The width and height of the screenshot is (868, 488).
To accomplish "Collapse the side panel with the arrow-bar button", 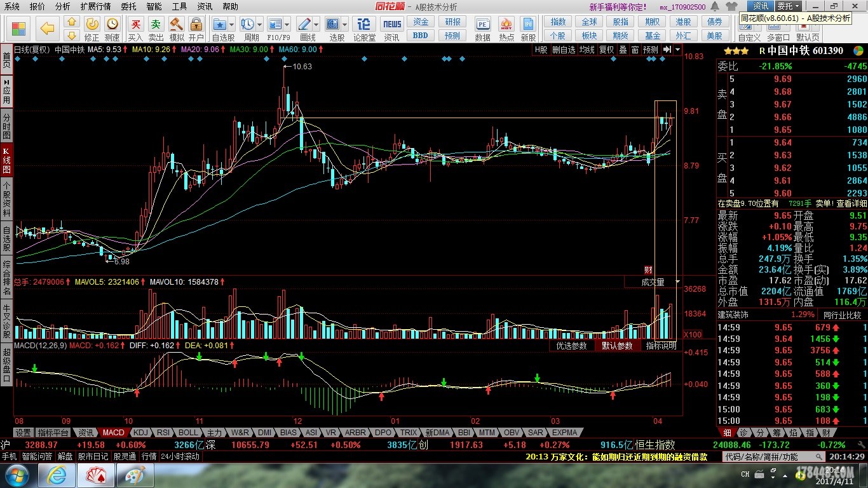I will point(667,50).
